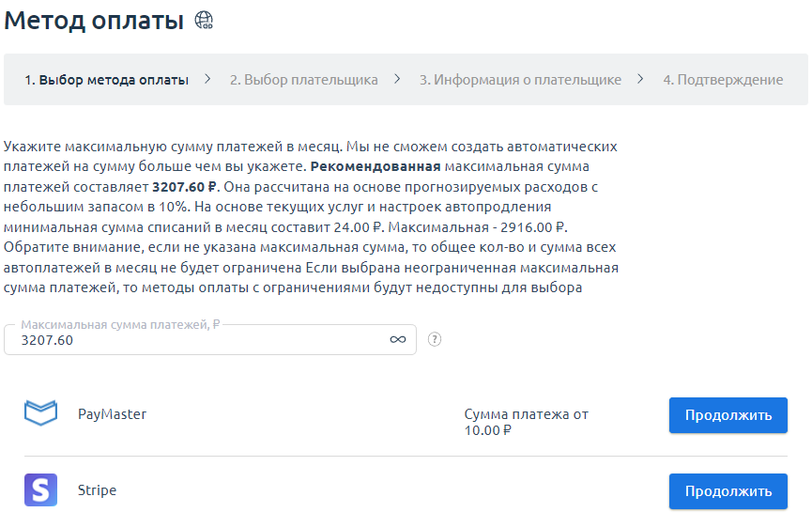Viewport: 812px width, 528px height.
Task: Click chevron after Выбор метода оплаты step
Action: (207, 79)
